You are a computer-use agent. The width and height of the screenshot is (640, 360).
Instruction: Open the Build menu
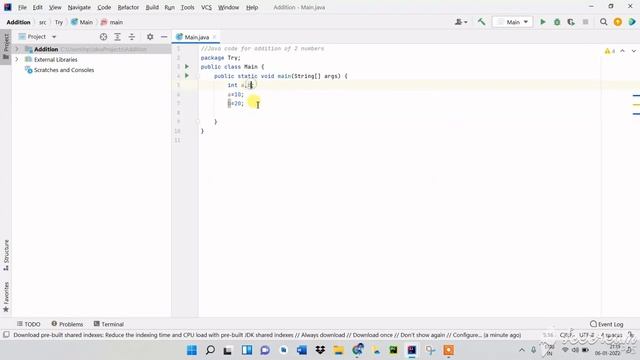152,7
